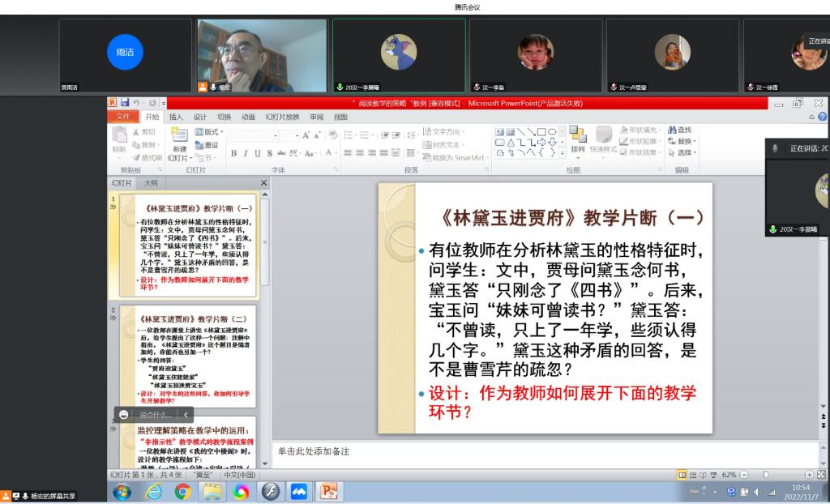
Task: Click the 新建幻灯片 (New Slide) icon
Action: [x=179, y=135]
